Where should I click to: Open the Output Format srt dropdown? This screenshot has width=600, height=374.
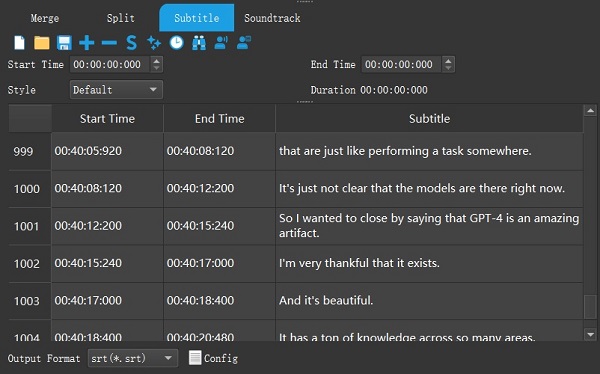133,358
